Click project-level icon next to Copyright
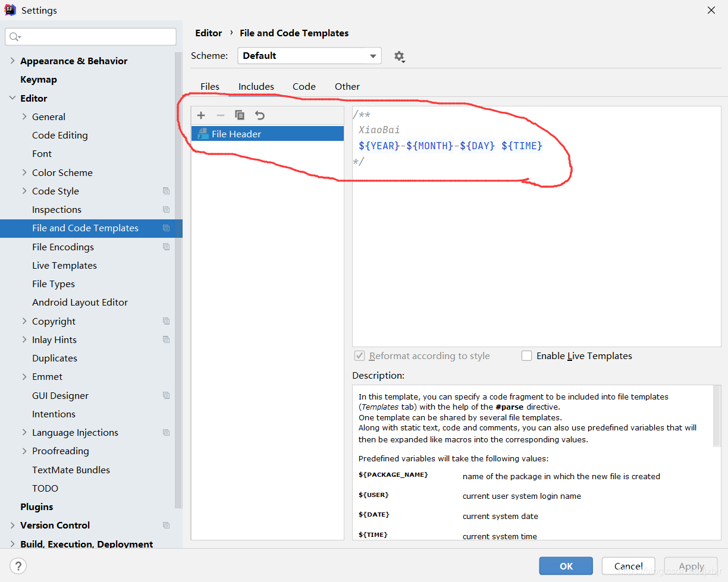Screen dimensions: 728x582 tap(166, 321)
